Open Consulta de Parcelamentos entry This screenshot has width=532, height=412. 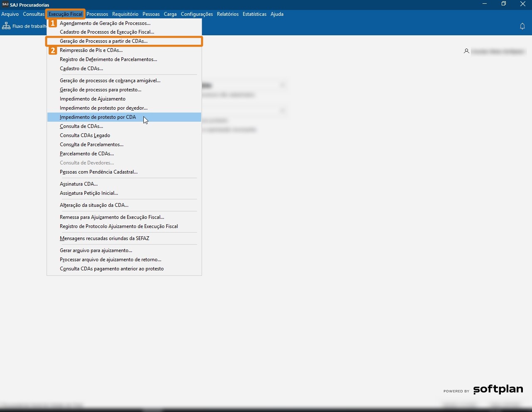(x=91, y=145)
